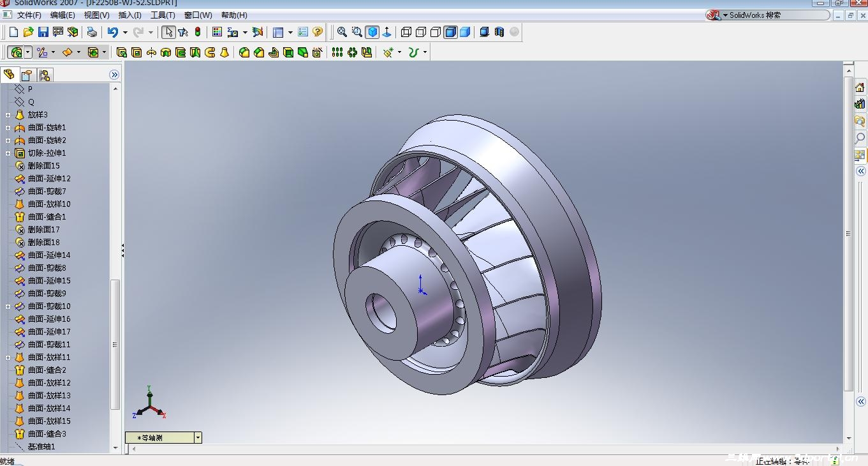Expand the 切除-拉伸1 feature node
This screenshot has width=868, height=466.
click(8, 153)
